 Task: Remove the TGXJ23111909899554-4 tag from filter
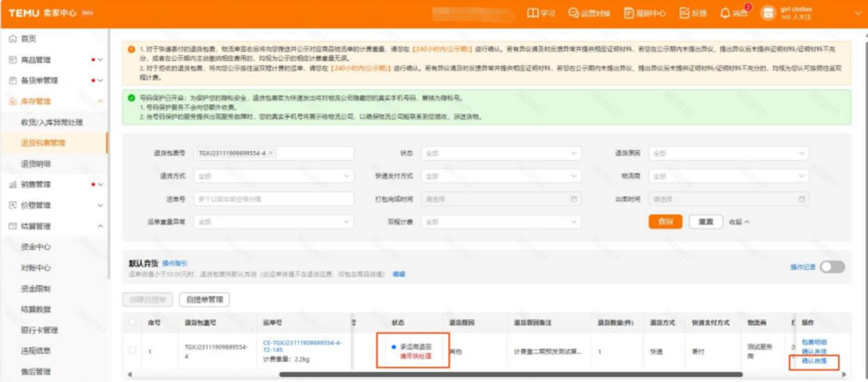point(271,153)
